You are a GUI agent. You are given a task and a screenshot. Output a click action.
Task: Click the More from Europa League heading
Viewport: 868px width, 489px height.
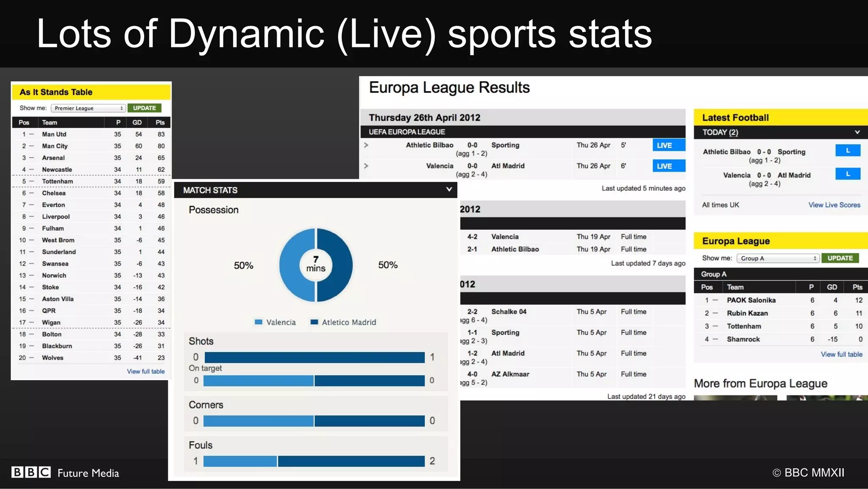pos(760,383)
